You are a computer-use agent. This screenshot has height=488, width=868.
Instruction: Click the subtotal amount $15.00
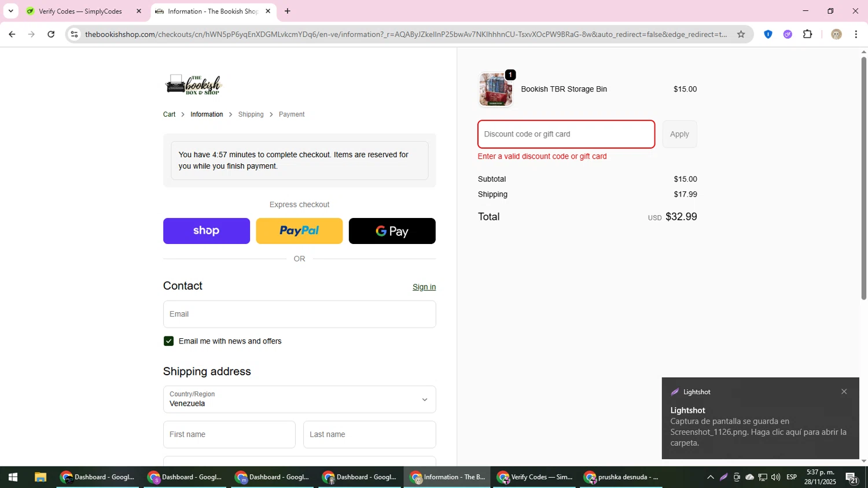coord(685,179)
